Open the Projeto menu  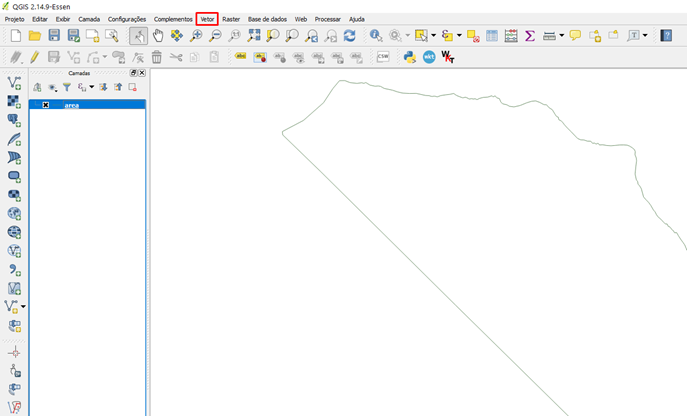14,19
